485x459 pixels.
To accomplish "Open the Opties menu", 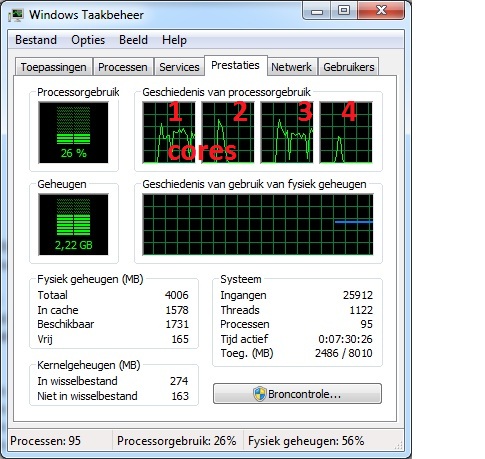I will [88, 40].
